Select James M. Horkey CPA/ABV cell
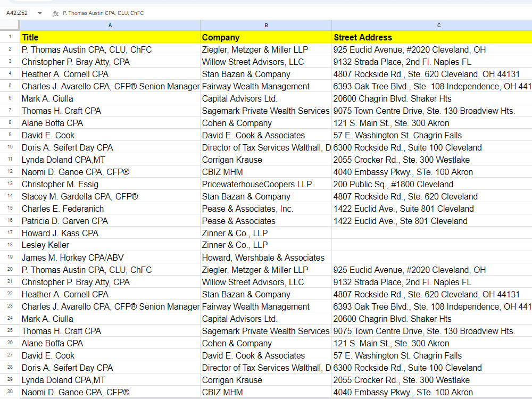The width and height of the screenshot is (532, 399). pos(110,257)
